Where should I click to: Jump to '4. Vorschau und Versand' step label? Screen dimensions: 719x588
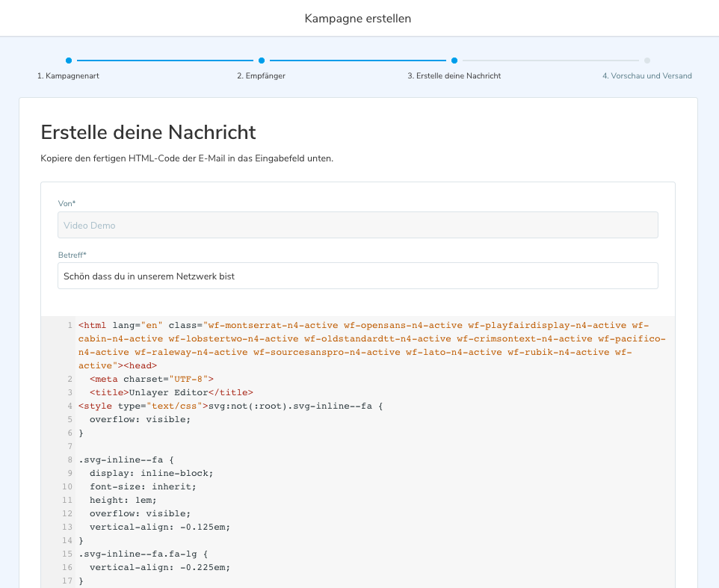point(647,75)
